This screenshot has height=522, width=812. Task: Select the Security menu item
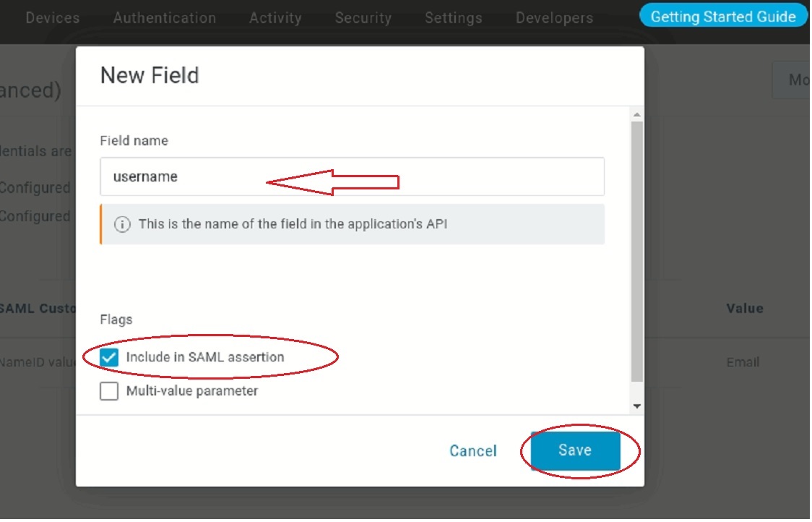[363, 18]
